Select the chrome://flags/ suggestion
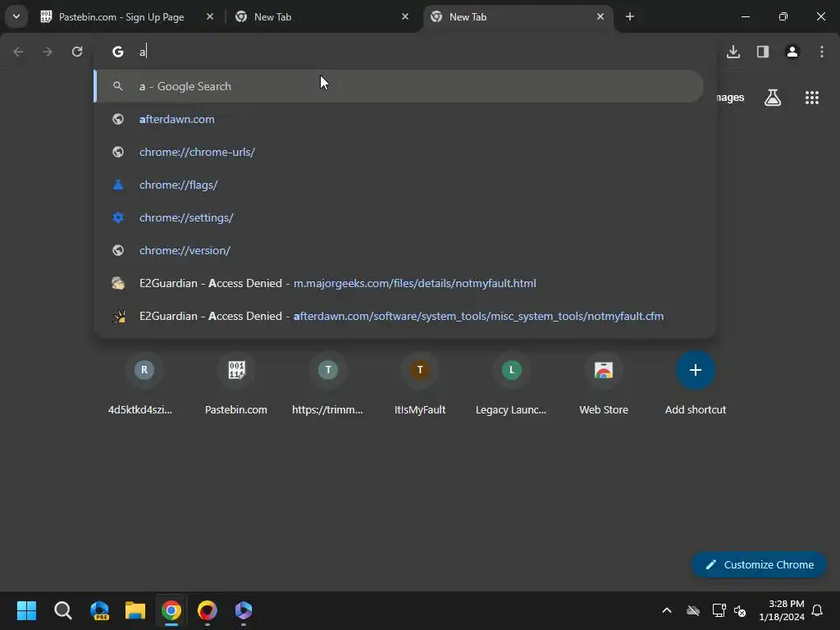 click(x=399, y=185)
